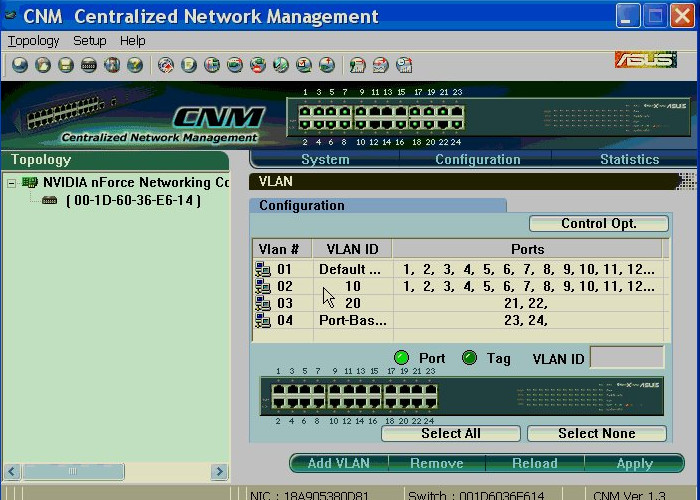Click the switch icon beside the MAC address
This screenshot has width=700, height=500.
click(x=50, y=200)
